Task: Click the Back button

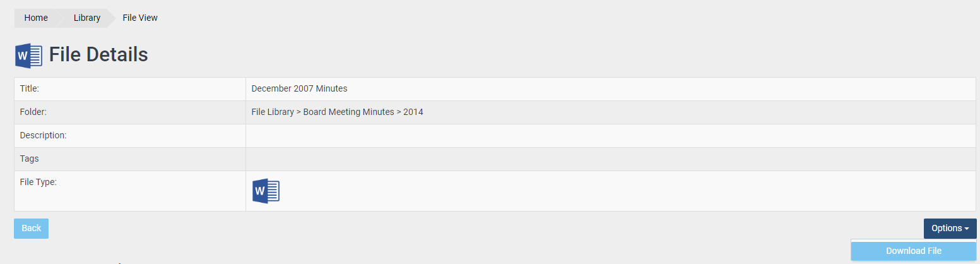Action: point(31,228)
